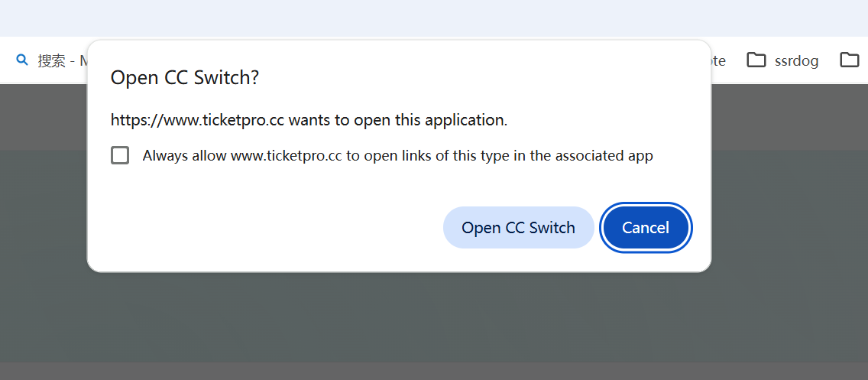Image resolution: width=868 pixels, height=380 pixels.
Task: Click the https://www.ticketpro.cc URL in the message
Action: 197,120
